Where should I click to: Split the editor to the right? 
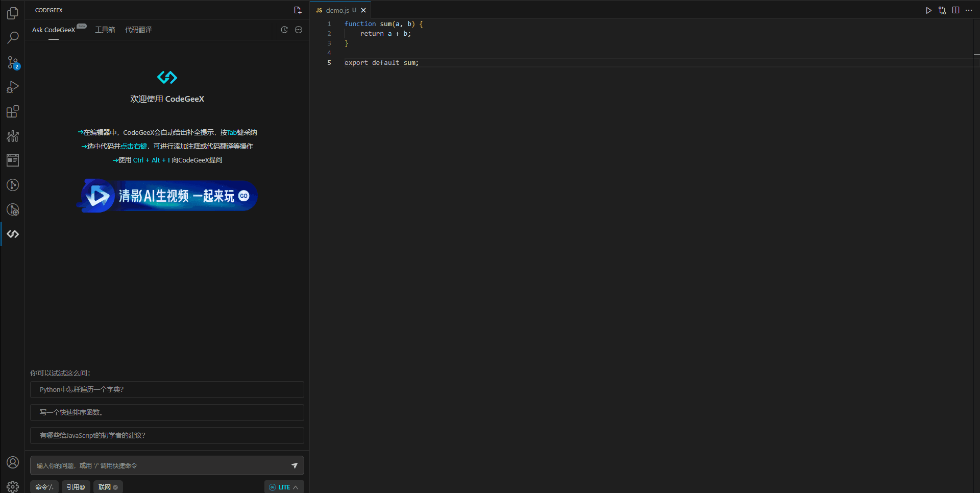(955, 10)
